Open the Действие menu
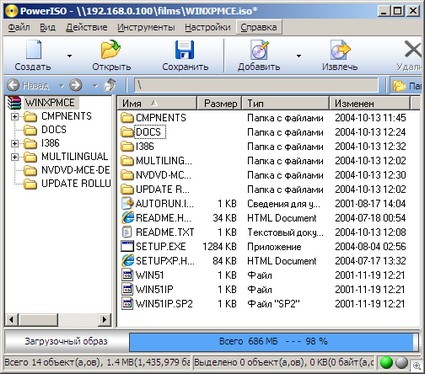This screenshot has width=425, height=374. (x=86, y=27)
